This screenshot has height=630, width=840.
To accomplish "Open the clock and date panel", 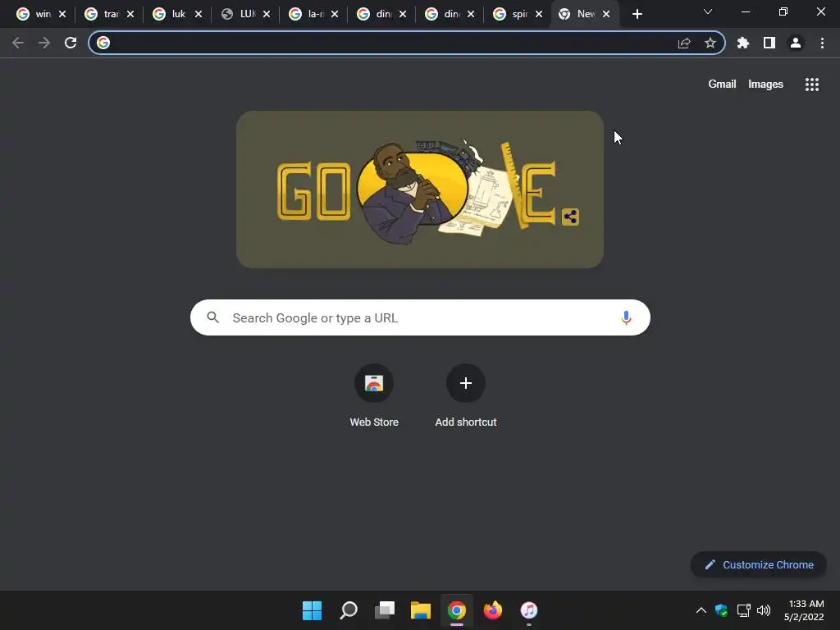I will [804, 610].
